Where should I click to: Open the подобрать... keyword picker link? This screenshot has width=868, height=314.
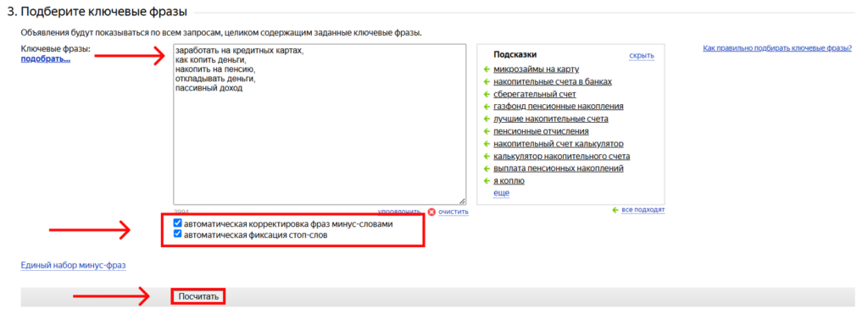click(46, 58)
